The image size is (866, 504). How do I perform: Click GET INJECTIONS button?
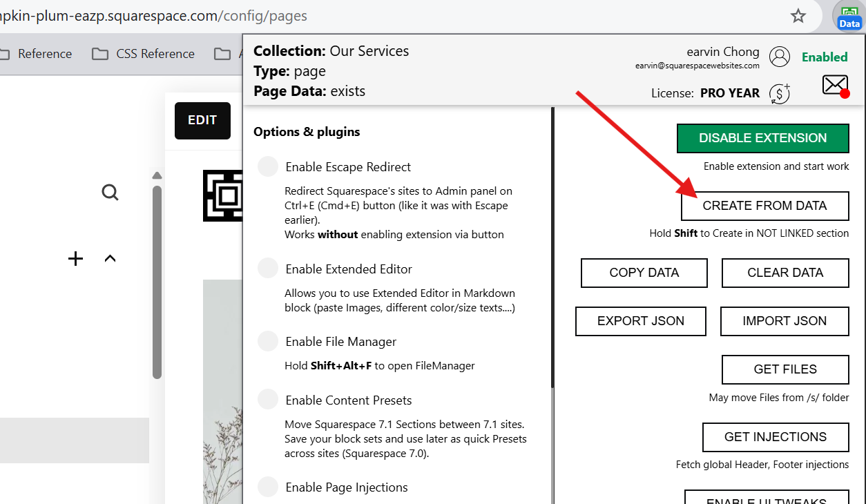pyautogui.click(x=776, y=437)
